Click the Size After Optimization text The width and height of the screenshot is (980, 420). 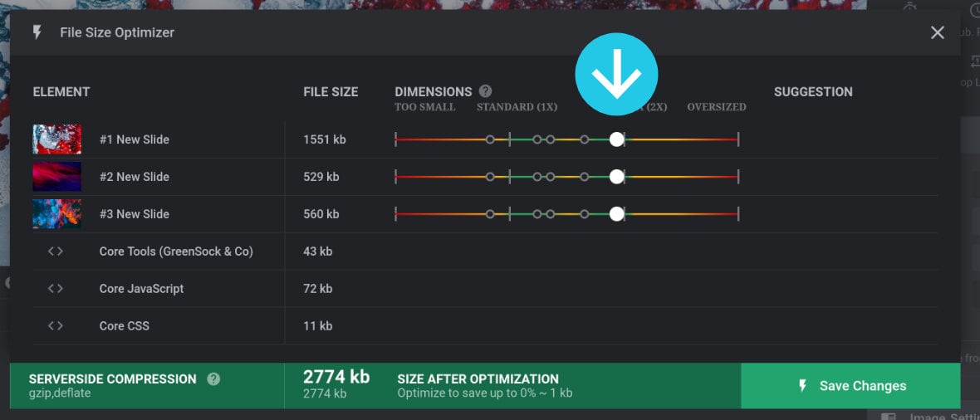(x=478, y=378)
